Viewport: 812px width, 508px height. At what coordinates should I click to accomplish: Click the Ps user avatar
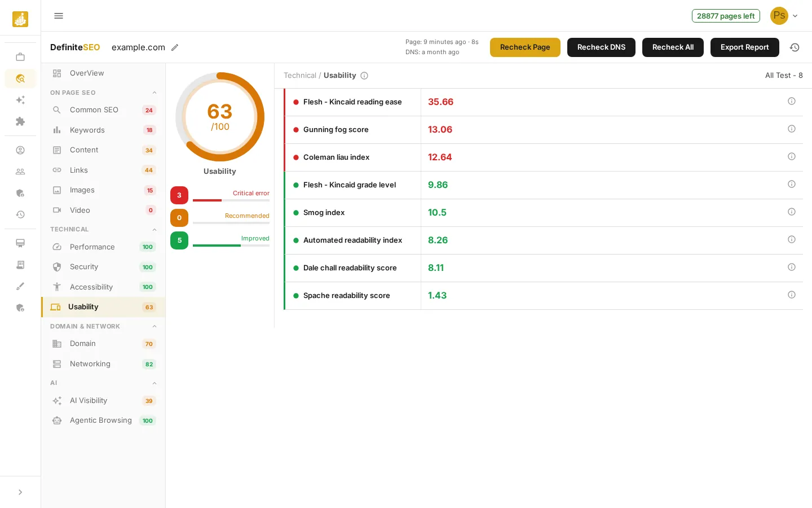coord(779,16)
